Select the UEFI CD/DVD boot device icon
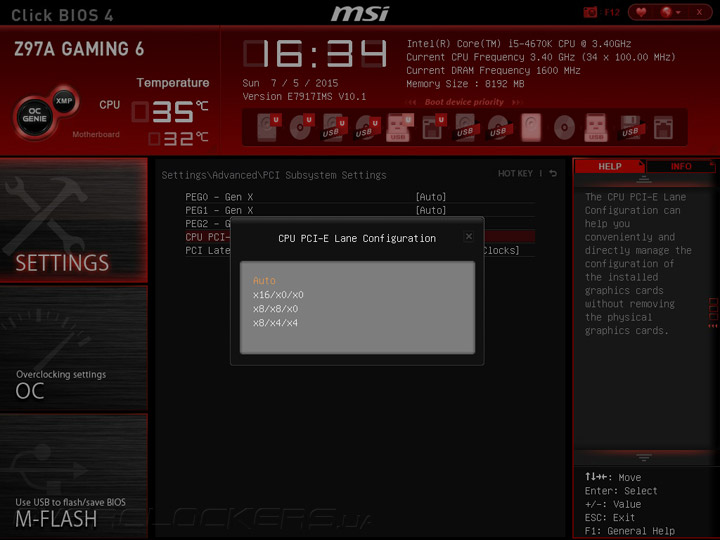The height and width of the screenshot is (540, 720). pos(301,127)
